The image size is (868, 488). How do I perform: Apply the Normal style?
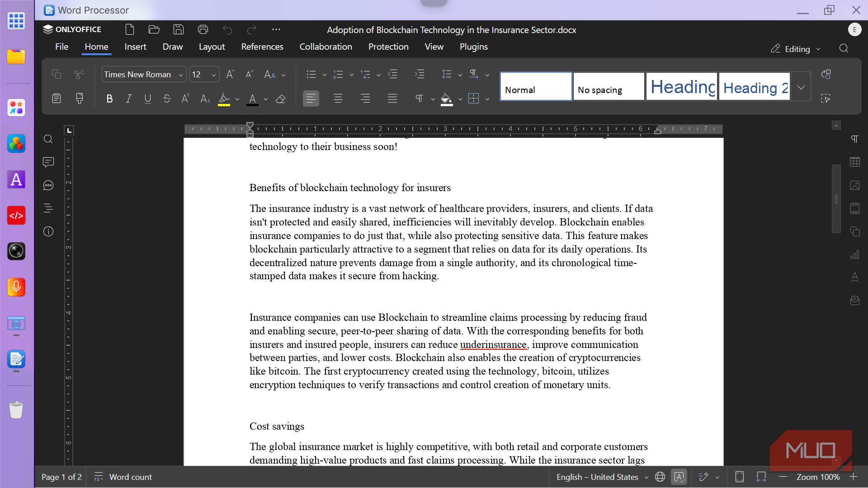pyautogui.click(x=536, y=87)
